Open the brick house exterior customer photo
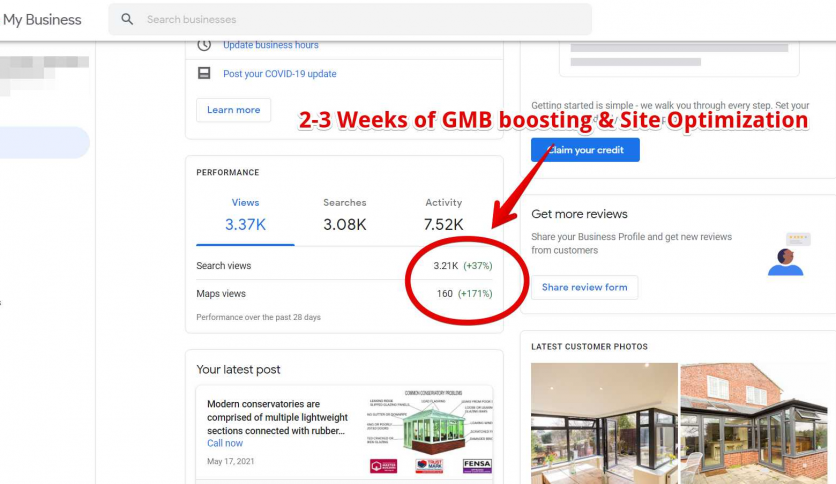Viewport: 836px width, 484px height. coord(754,423)
